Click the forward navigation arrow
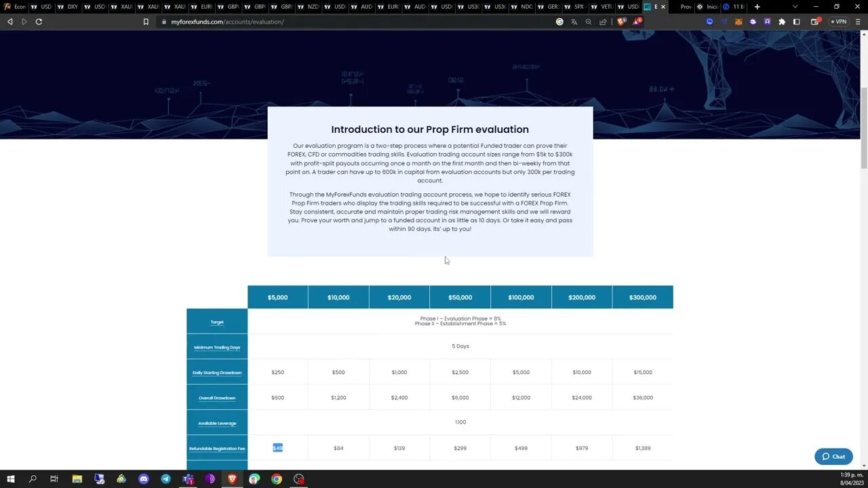Screen dimensions: 868x488 pyautogui.click(x=24, y=22)
